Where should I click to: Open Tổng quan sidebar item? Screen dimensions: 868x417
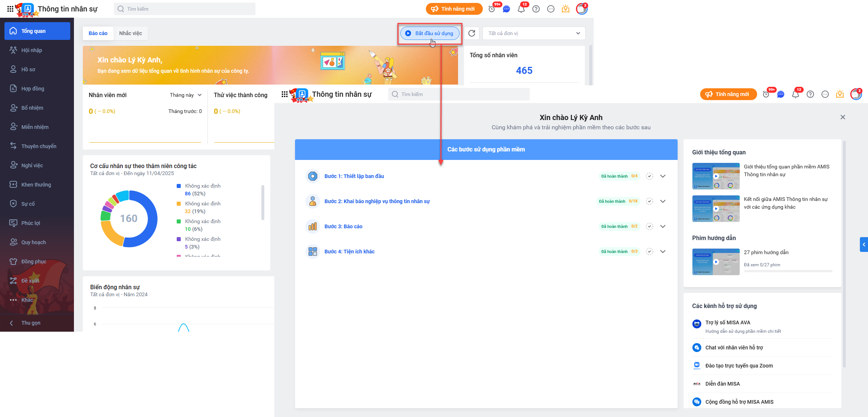[x=37, y=31]
